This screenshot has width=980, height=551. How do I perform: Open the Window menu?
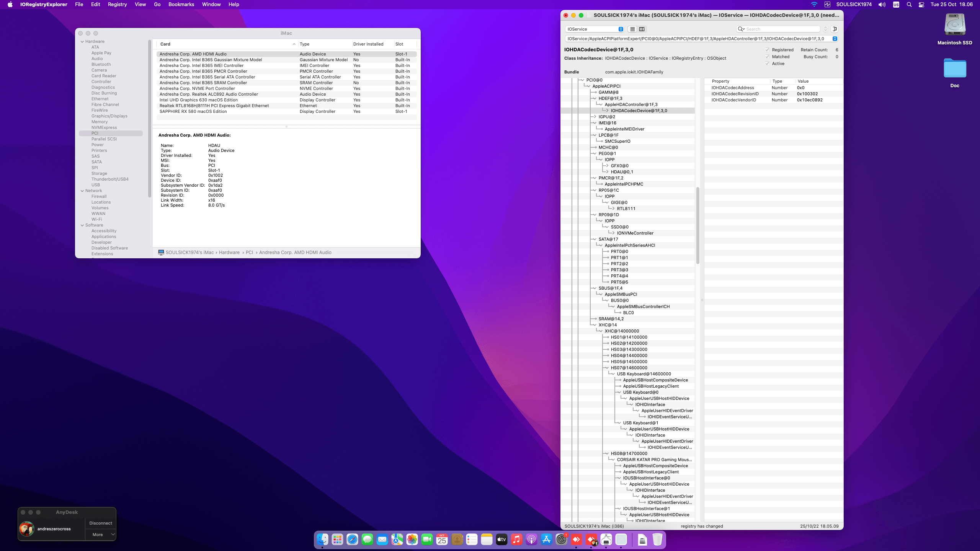tap(211, 5)
